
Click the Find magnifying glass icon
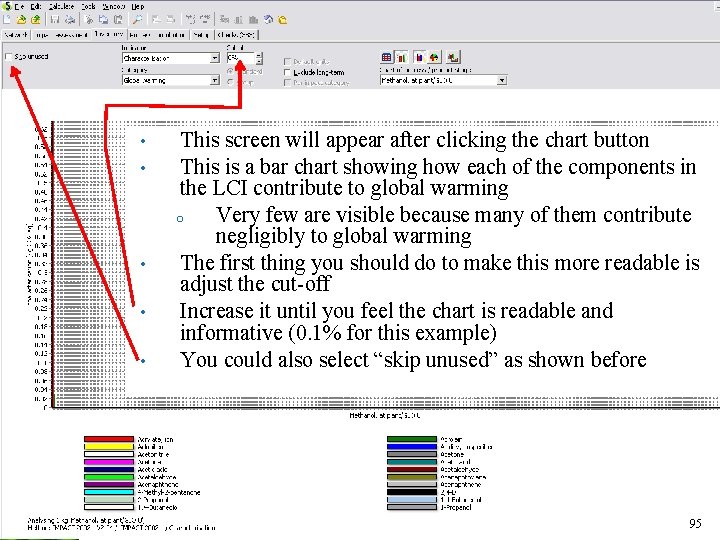pyautogui.click(x=138, y=20)
